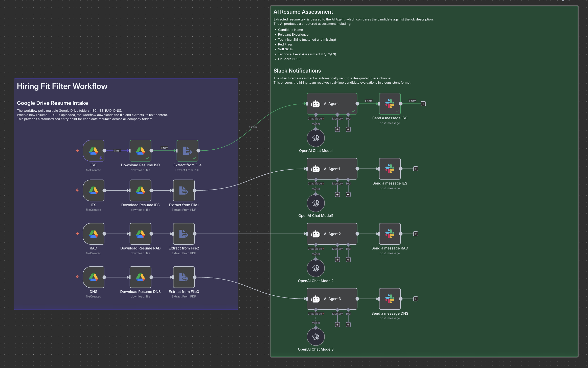Image resolution: width=588 pixels, height=368 pixels.
Task: Add a Memory sub-node to AI Agent
Action: point(337,129)
